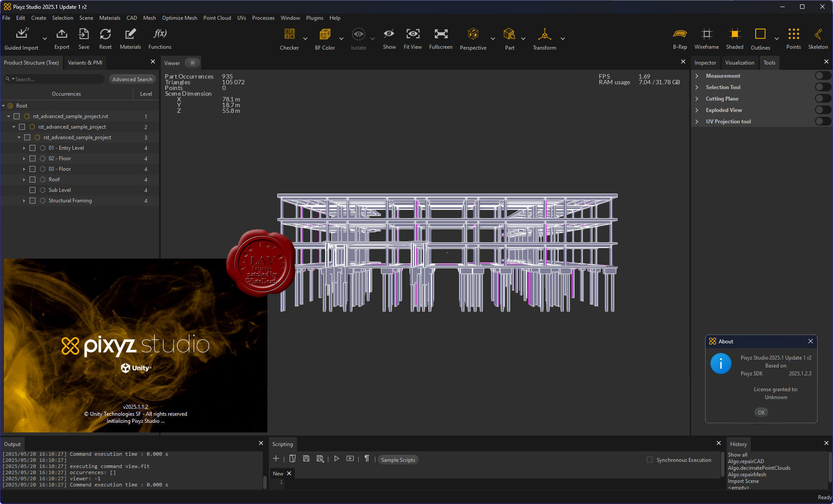This screenshot has height=504, width=833.
Task: Click the Export icon
Action: pos(62,34)
